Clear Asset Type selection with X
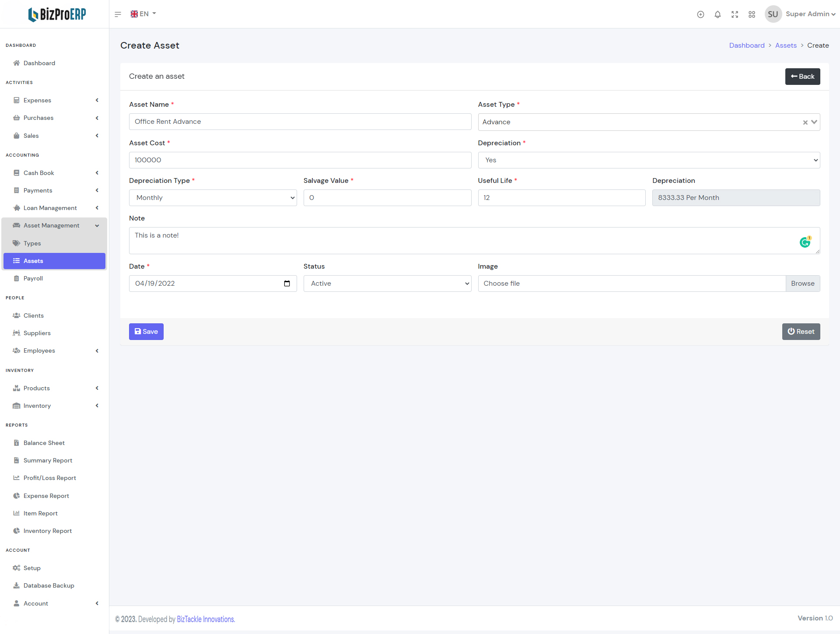This screenshot has height=634, width=840. point(805,123)
